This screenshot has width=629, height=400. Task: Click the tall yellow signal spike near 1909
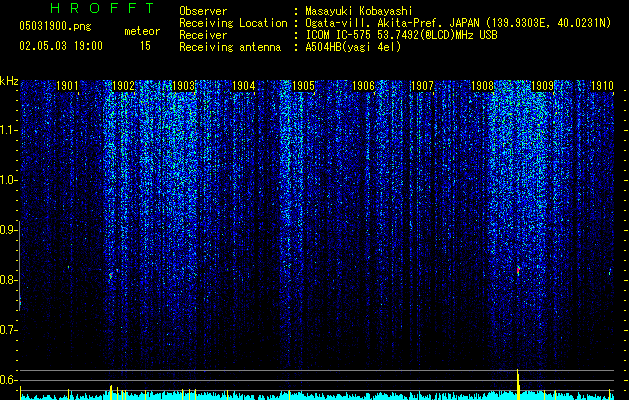518,384
